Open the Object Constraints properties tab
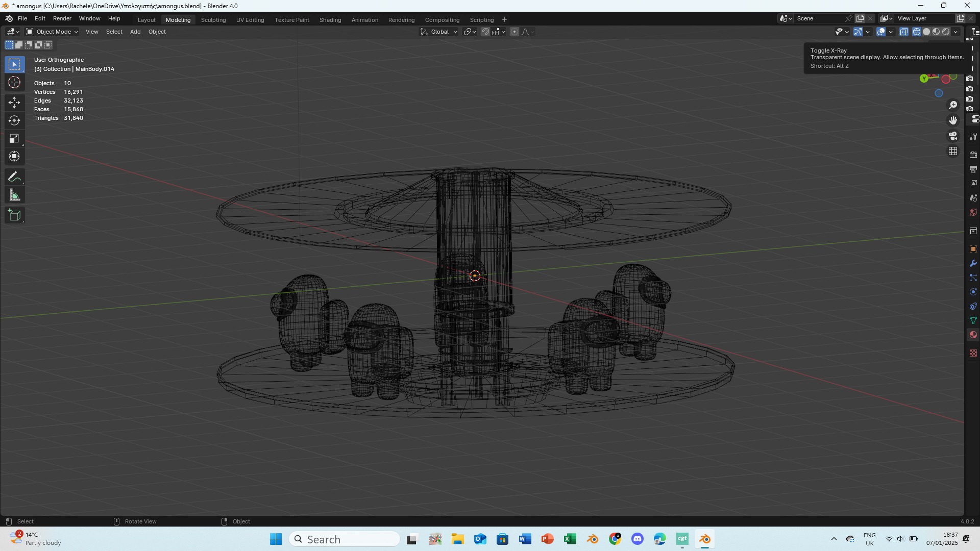The height and width of the screenshot is (551, 980). pyautogui.click(x=973, y=307)
